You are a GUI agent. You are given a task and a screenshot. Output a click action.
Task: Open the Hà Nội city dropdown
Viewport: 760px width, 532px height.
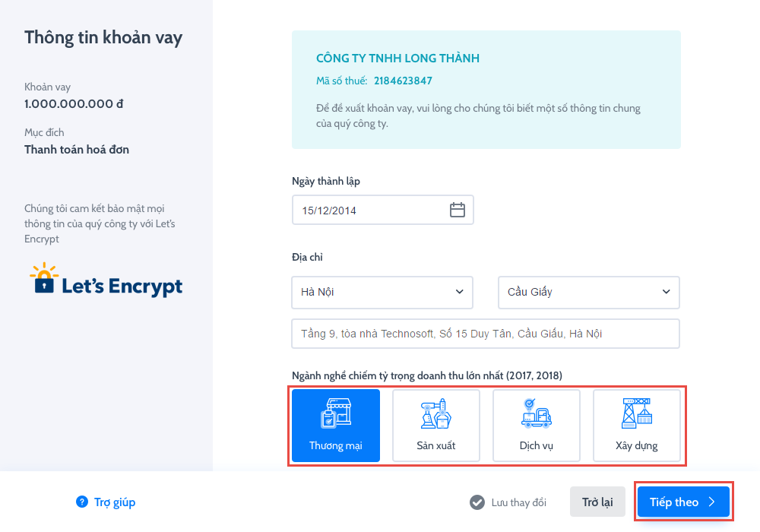tap(382, 292)
